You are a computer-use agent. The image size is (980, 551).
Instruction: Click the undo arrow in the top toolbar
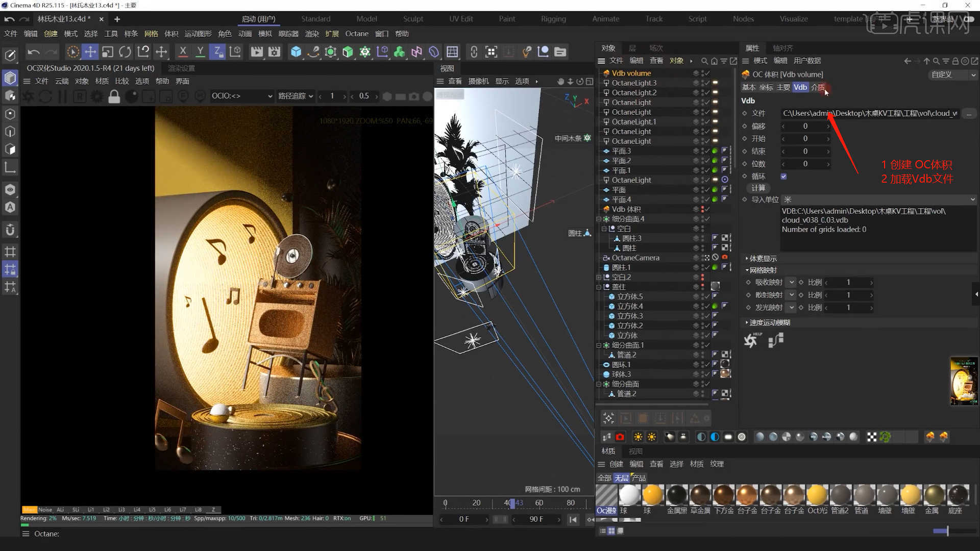(34, 52)
